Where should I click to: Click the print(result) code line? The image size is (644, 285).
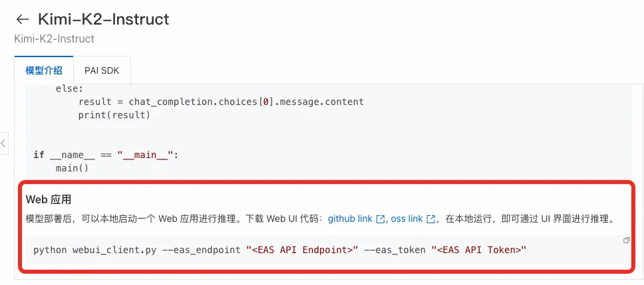[114, 115]
